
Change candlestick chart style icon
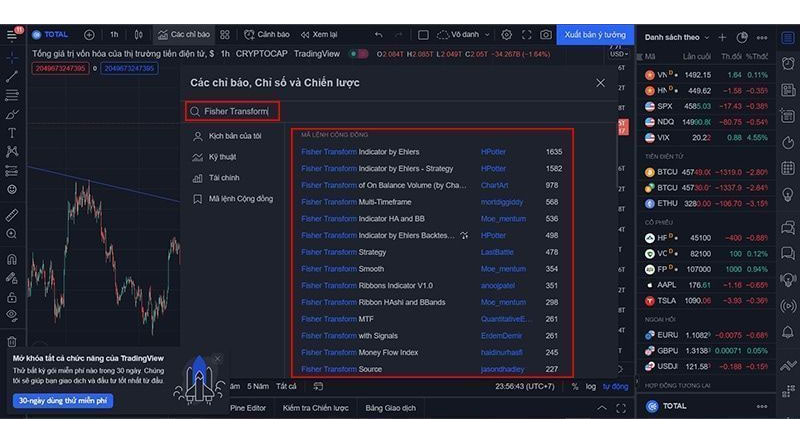pos(138,35)
